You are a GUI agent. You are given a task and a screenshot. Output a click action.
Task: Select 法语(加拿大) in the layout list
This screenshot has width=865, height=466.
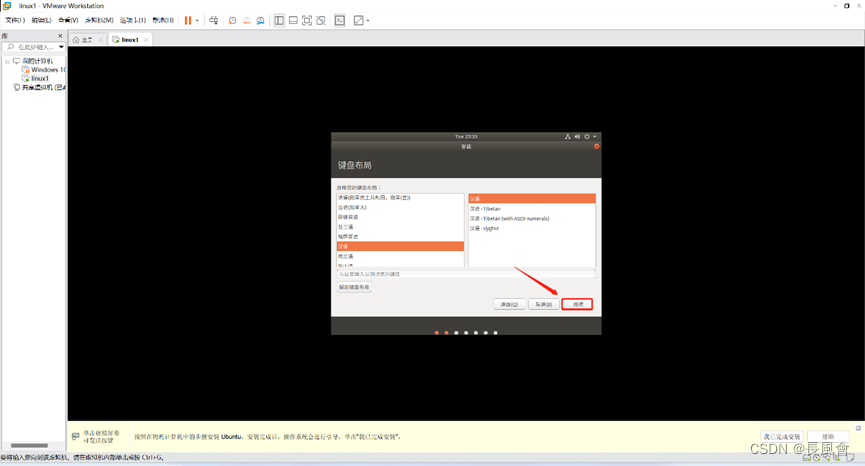tap(400, 207)
